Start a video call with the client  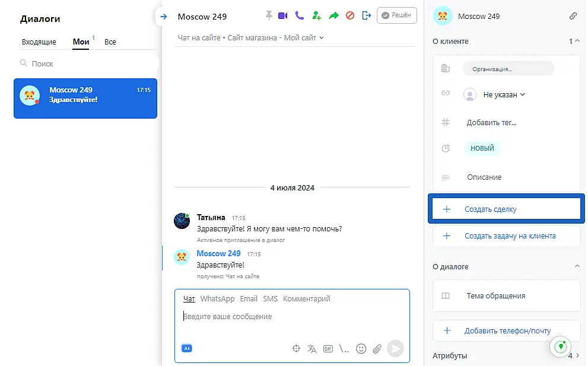click(283, 16)
